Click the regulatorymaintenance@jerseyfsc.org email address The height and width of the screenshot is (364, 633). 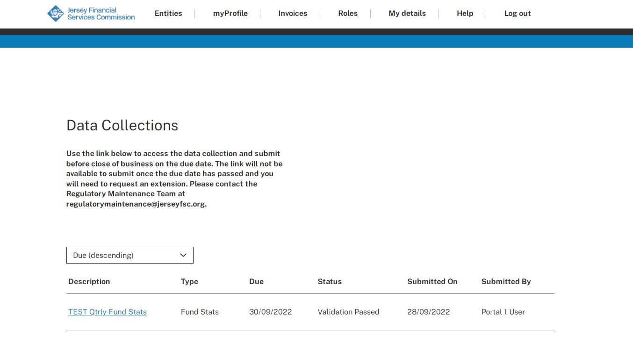pos(136,204)
